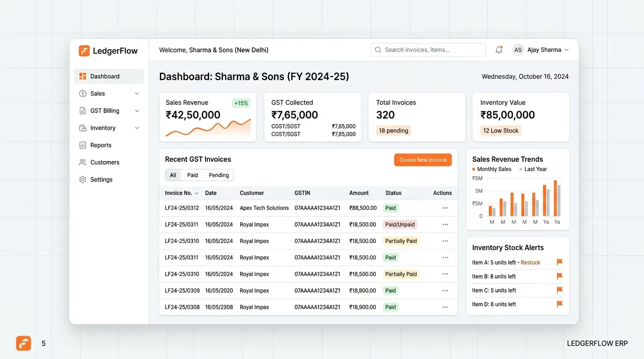Viewport: 644px width, 359px height.
Task: Click the Apex Tech Solutions customer name
Action: [x=264, y=208]
